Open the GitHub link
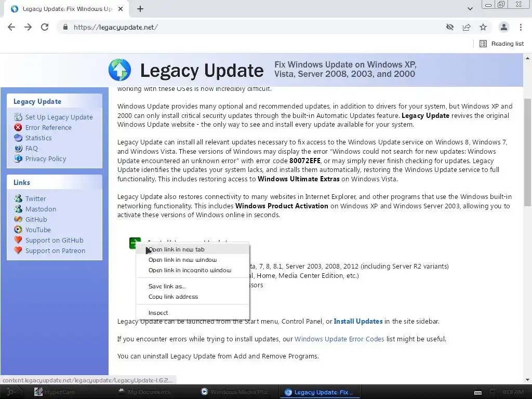 (36, 220)
